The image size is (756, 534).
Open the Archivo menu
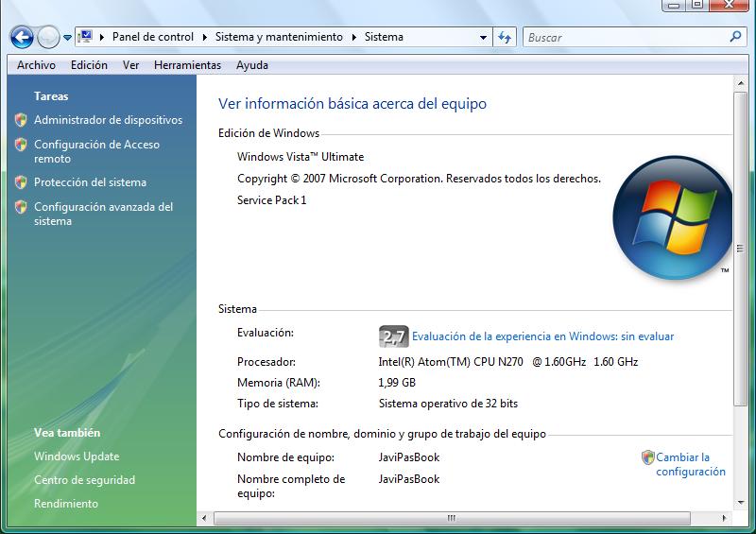click(x=36, y=65)
